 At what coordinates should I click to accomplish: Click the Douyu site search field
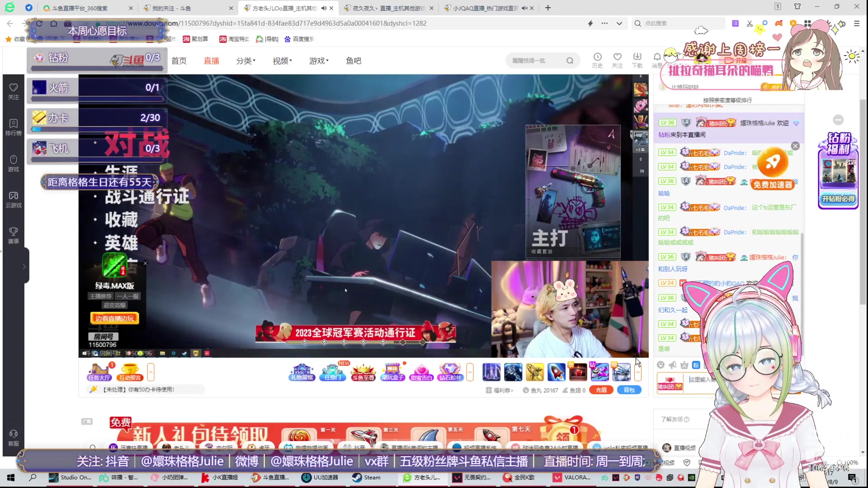click(x=536, y=61)
